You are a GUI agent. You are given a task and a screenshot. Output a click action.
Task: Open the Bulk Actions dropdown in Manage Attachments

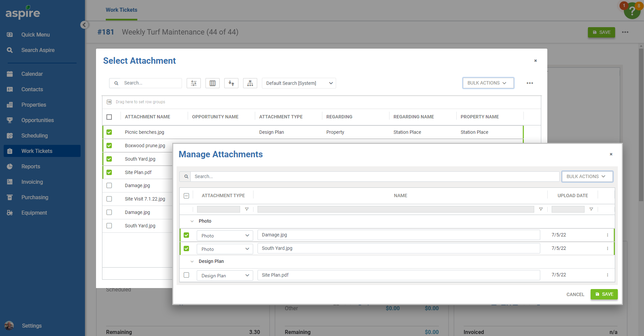coord(587,176)
